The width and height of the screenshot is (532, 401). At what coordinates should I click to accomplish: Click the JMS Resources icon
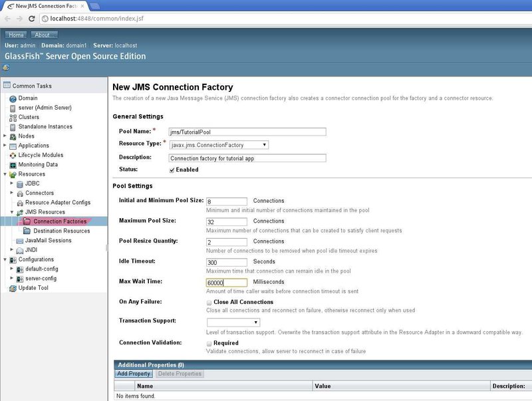click(20, 213)
